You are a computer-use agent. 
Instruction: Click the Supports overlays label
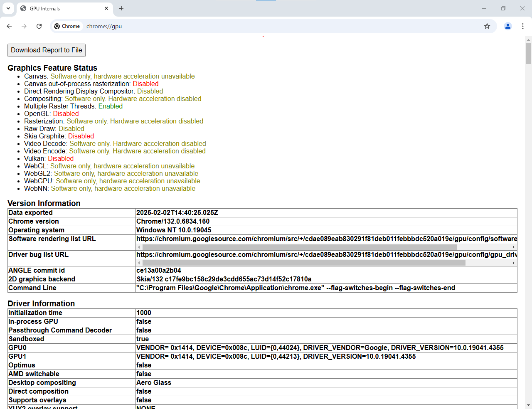(37, 400)
